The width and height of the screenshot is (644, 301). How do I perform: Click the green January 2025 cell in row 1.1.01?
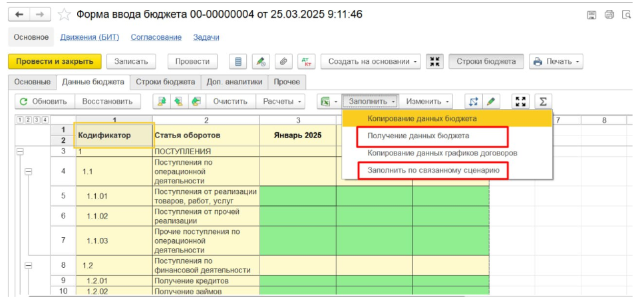pos(297,196)
